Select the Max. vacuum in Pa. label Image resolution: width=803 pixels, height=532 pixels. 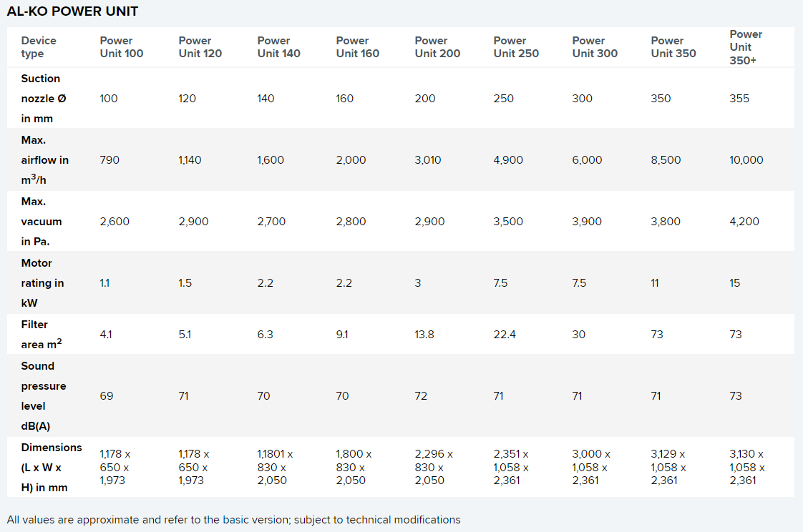(x=42, y=222)
